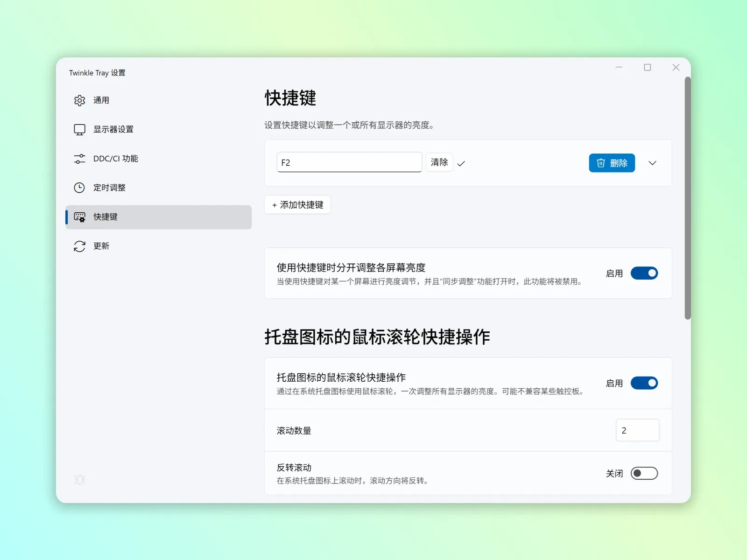Click the 快捷键 page heading
747x560 pixels.
pos(290,98)
